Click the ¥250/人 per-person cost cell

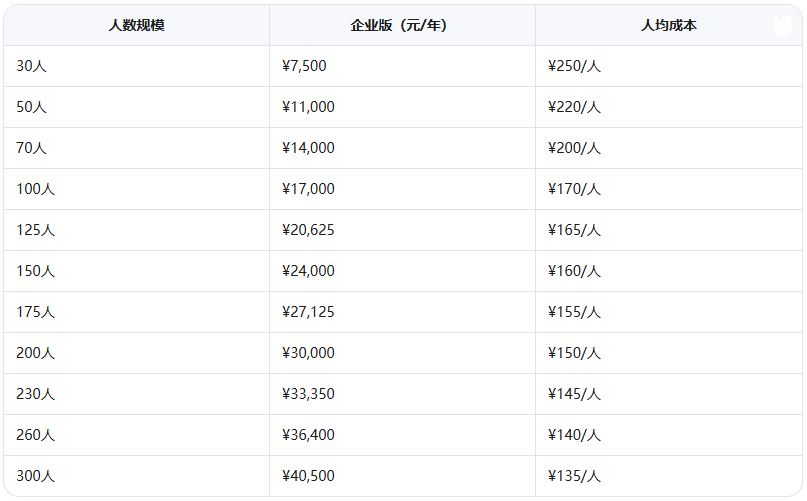669,66
